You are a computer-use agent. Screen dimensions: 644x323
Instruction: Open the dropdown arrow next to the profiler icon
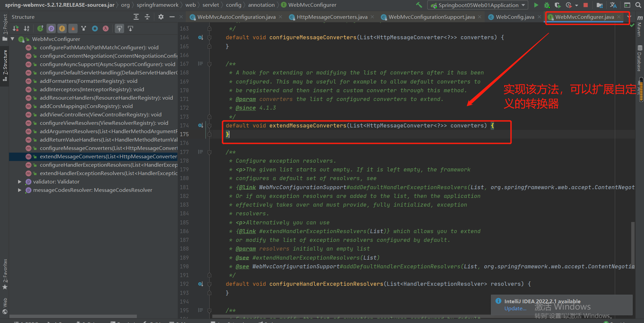point(577,5)
